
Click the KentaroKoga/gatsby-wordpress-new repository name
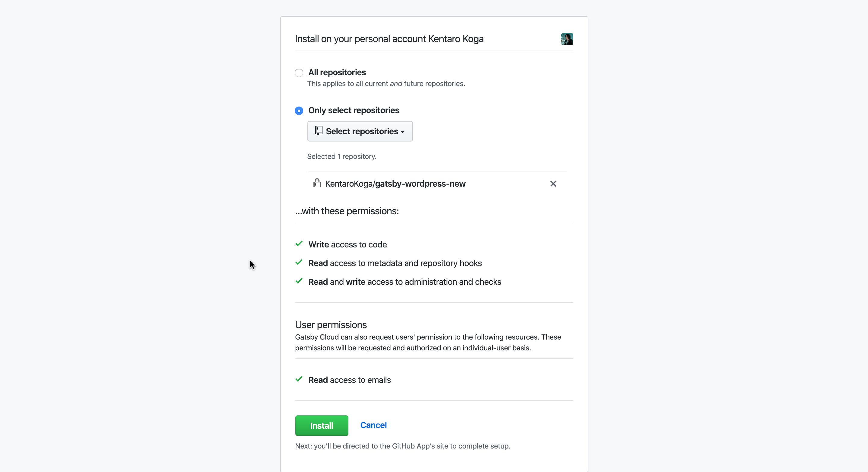tap(395, 184)
